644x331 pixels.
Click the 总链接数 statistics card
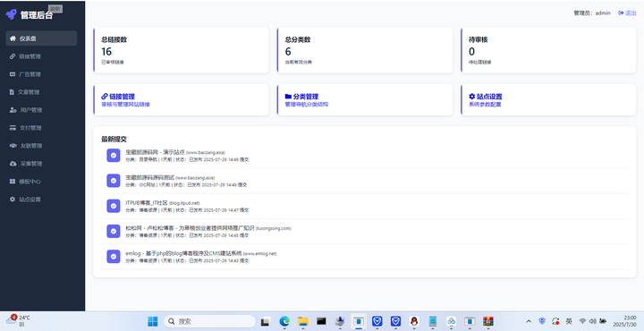[x=181, y=50]
